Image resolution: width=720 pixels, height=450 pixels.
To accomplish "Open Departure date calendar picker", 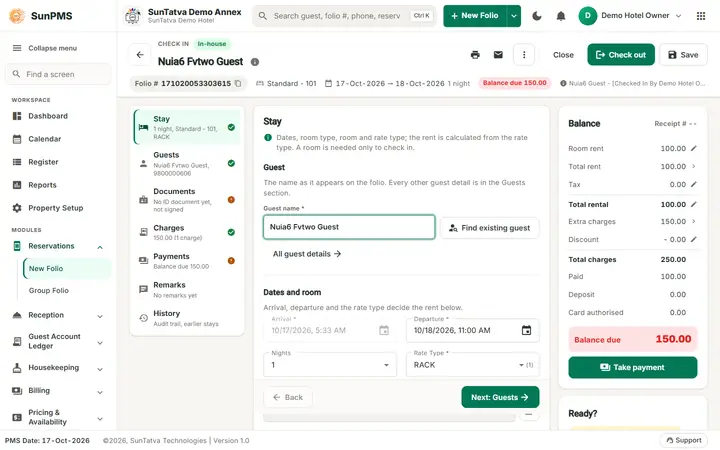I will click(526, 330).
